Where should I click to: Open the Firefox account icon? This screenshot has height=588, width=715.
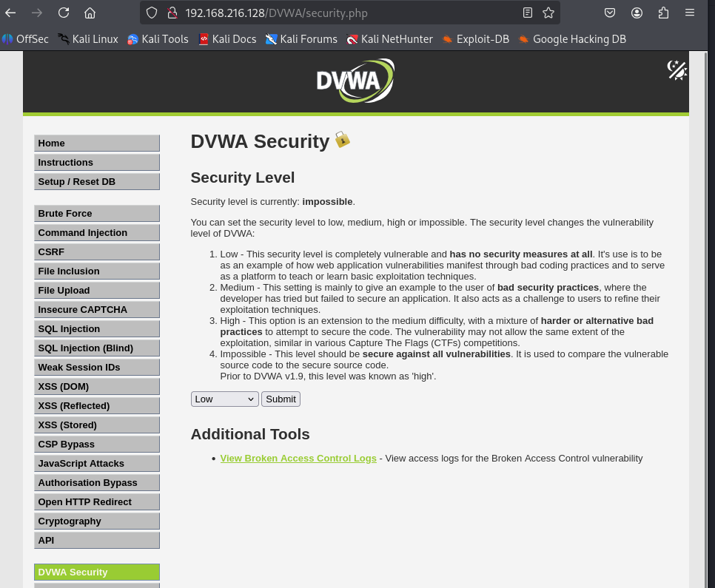click(637, 13)
